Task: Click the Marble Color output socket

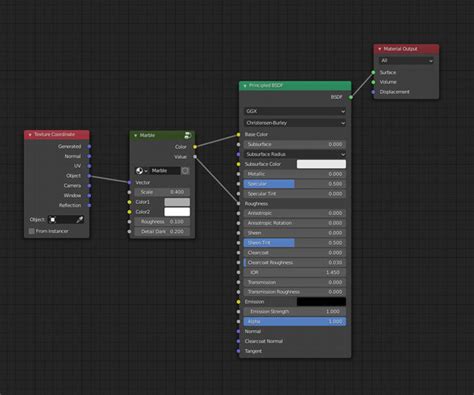Action: point(195,147)
